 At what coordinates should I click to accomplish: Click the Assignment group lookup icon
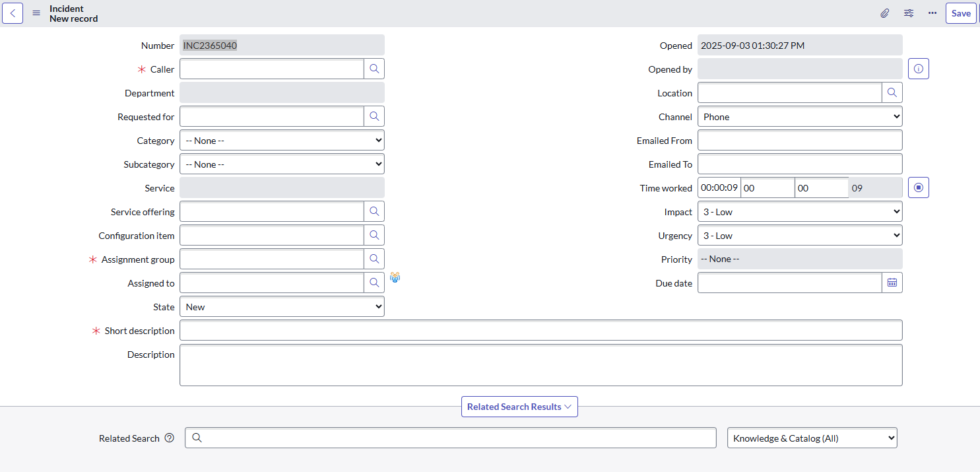point(374,259)
